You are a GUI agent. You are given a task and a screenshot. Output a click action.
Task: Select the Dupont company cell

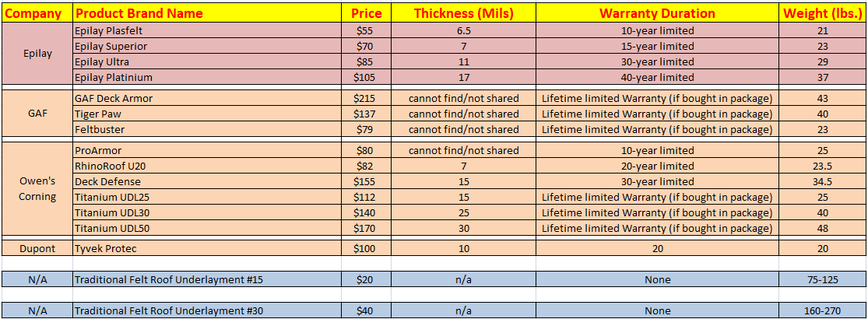pos(37,249)
